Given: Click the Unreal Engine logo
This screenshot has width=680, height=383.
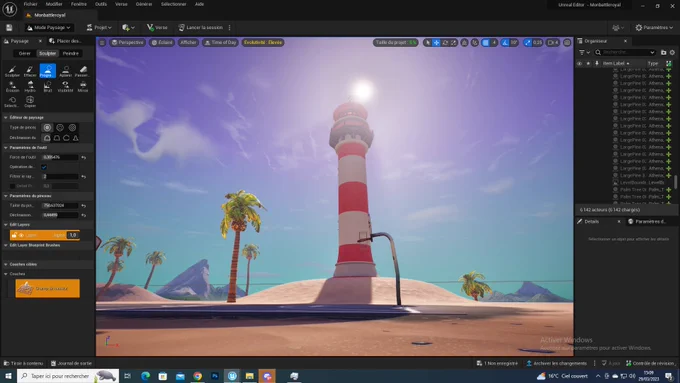Looking at the screenshot, I should (9, 9).
